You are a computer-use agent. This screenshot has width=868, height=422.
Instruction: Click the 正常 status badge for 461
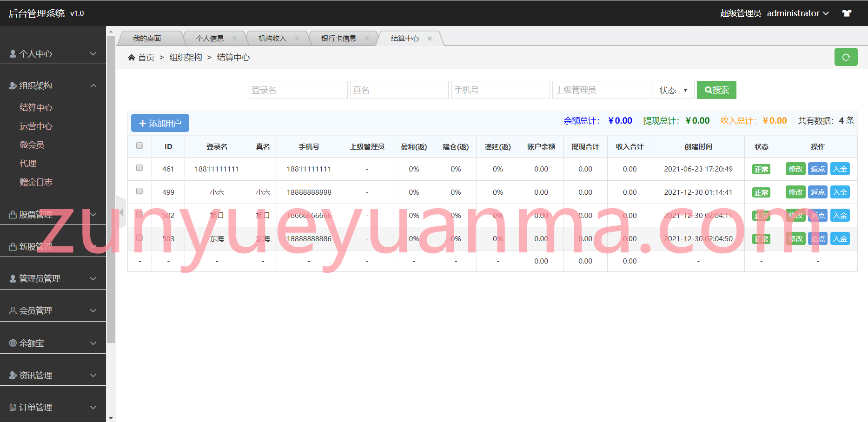(x=761, y=169)
